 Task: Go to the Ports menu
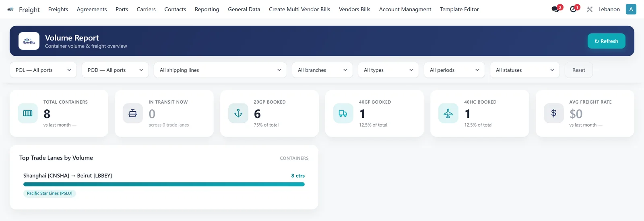click(x=122, y=9)
